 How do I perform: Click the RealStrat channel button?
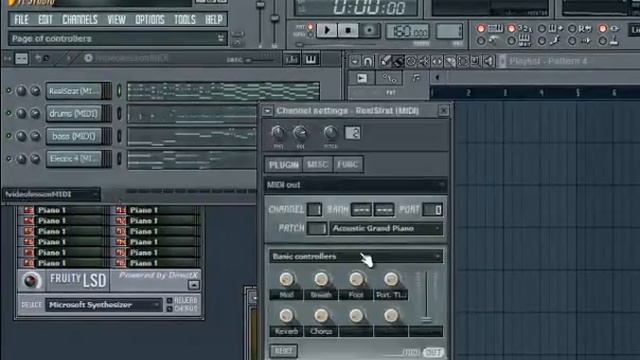(74, 91)
